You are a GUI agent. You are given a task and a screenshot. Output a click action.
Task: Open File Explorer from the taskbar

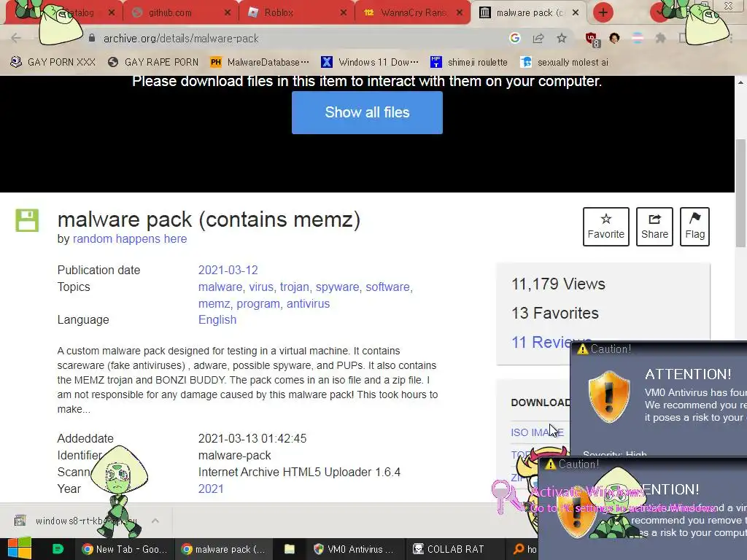pos(289,549)
